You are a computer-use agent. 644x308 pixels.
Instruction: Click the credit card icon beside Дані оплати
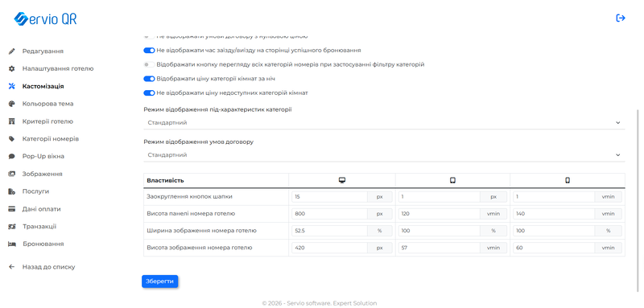coord(11,209)
